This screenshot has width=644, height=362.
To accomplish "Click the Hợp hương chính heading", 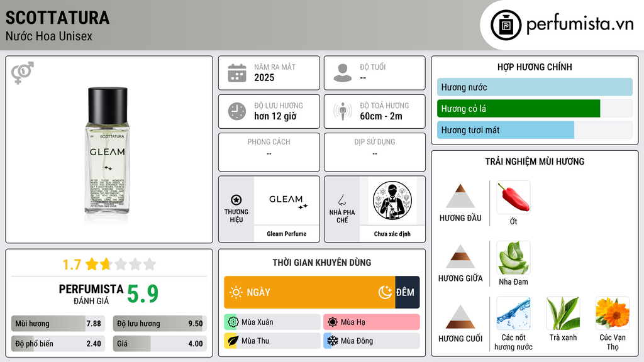I will [x=535, y=67].
